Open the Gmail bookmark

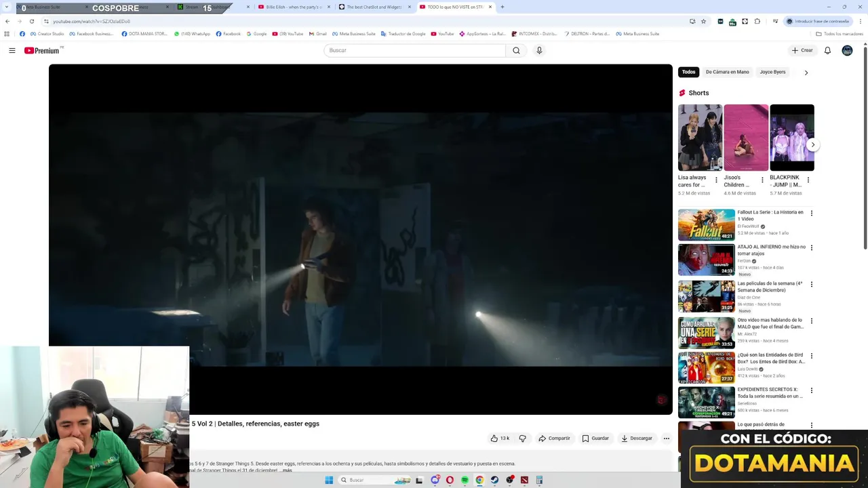point(317,33)
